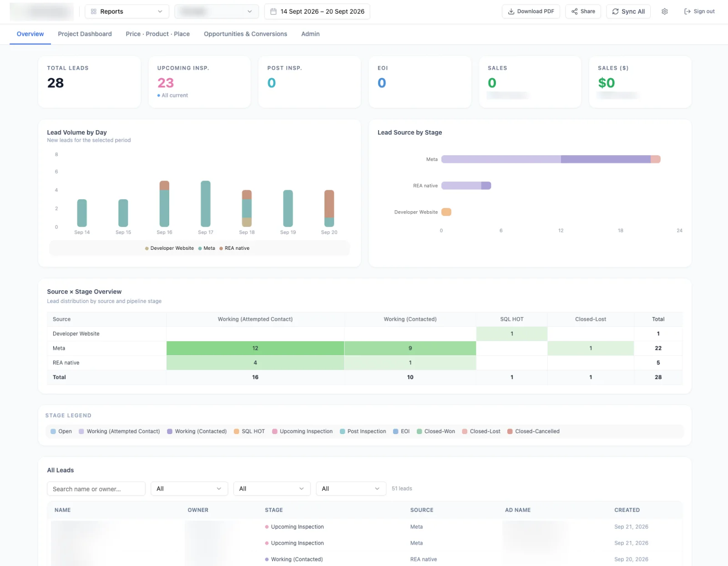Click the Sync All button

pos(628,11)
